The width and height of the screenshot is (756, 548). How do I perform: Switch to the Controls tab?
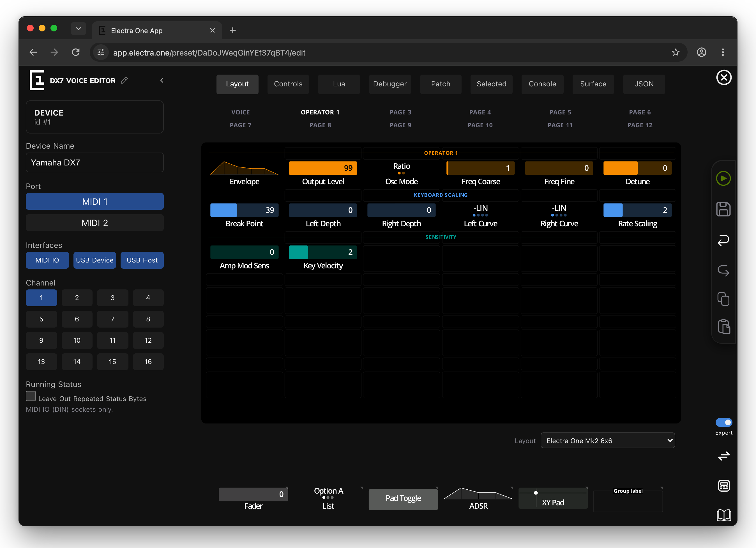[x=288, y=84]
